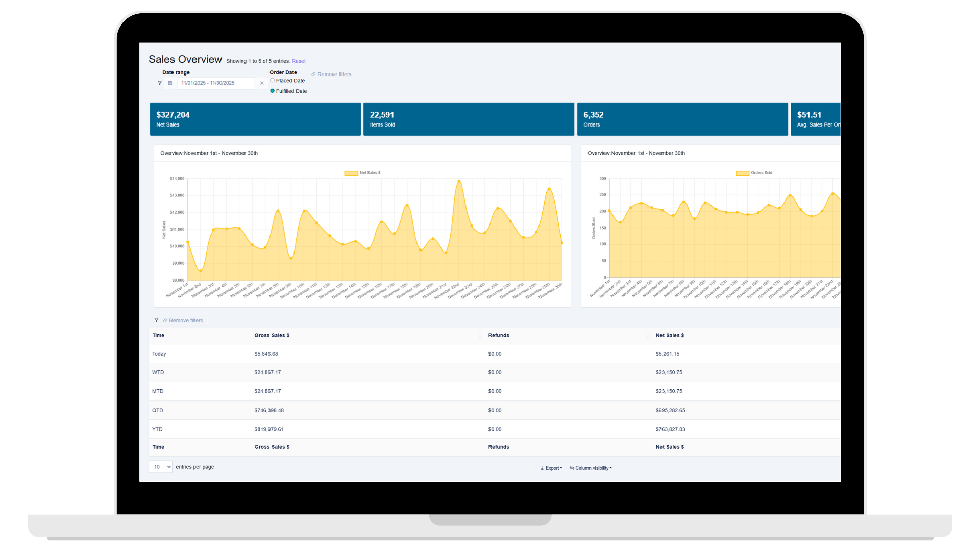Click the date range input field
980x551 pixels.
[x=215, y=83]
